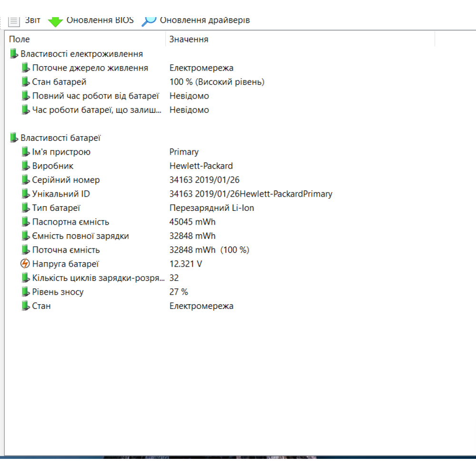The height and width of the screenshot is (476, 476).
Task: Select icon beside Ім'я пристрою
Action: (x=26, y=151)
